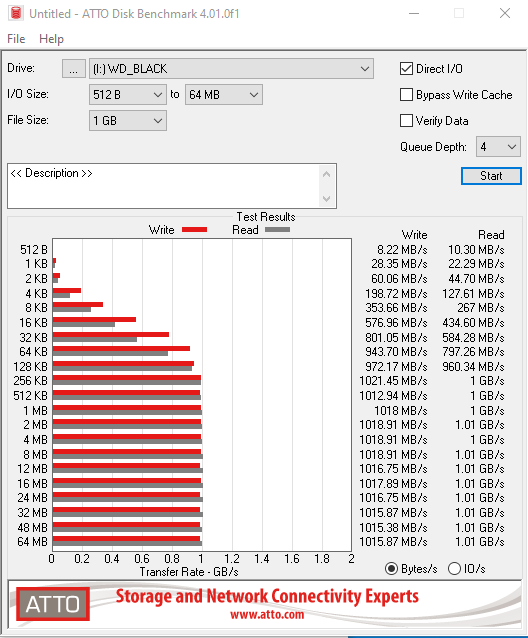Click description box scroll down arrow

(x=326, y=199)
